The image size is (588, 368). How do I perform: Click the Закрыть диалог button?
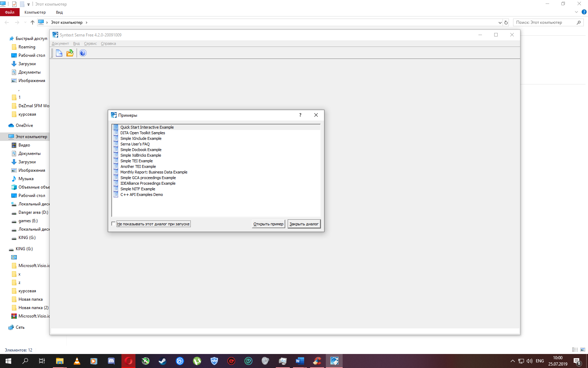(x=304, y=224)
